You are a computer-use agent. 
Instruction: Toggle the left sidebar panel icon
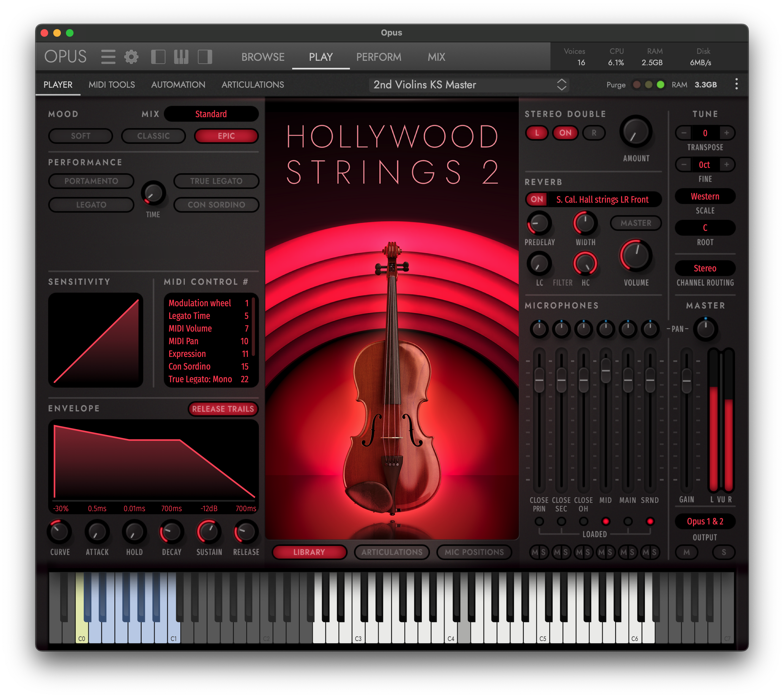click(158, 57)
